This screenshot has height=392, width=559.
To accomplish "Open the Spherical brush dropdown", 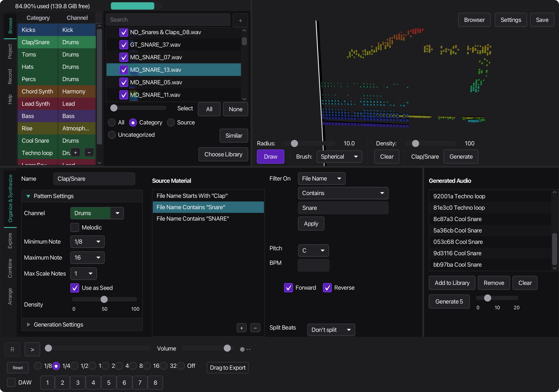I will pos(340,157).
